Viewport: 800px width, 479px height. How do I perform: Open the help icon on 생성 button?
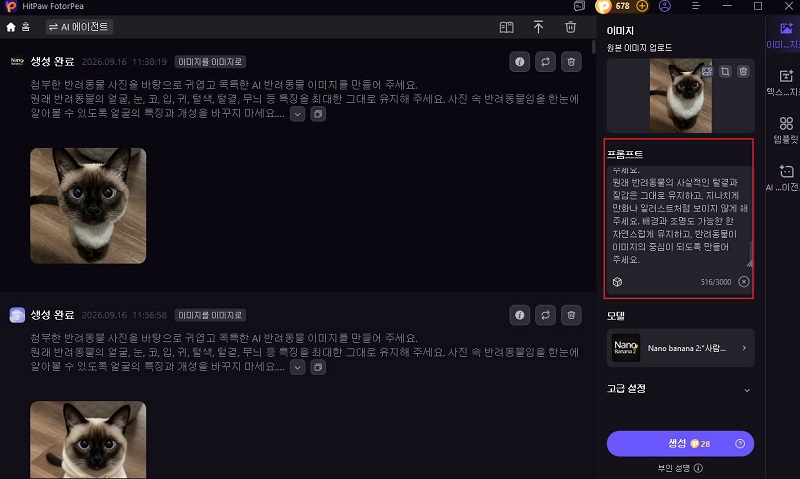click(740, 444)
